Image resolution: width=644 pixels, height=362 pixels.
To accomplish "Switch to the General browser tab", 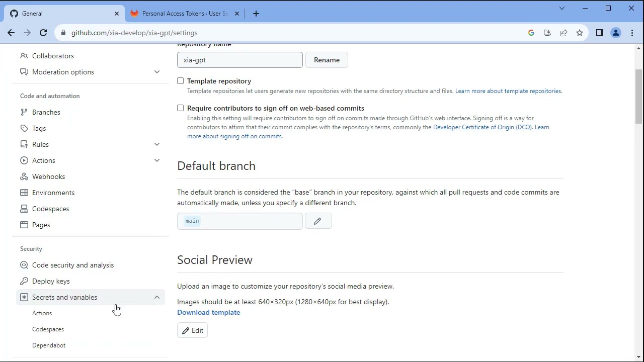I will click(x=64, y=14).
